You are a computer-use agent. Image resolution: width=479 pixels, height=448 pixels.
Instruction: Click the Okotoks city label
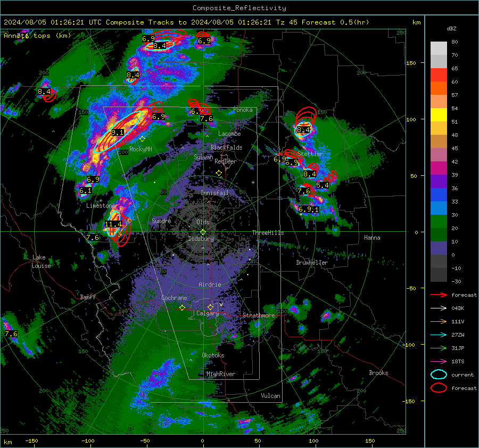click(213, 355)
